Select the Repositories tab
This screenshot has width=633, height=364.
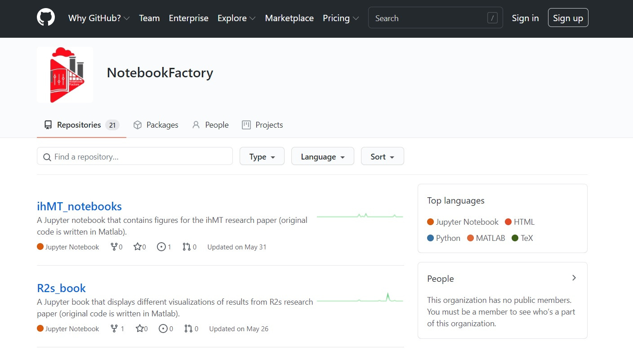pos(81,125)
